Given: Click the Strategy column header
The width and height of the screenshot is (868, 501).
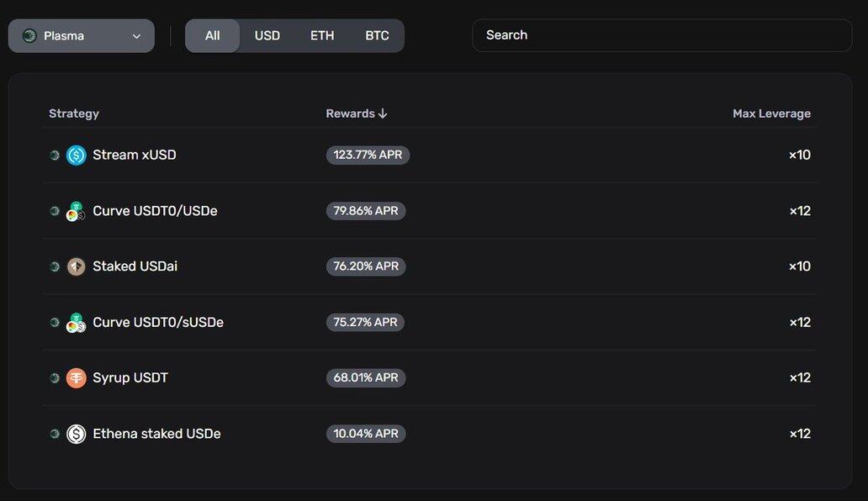Looking at the screenshot, I should coord(74,113).
